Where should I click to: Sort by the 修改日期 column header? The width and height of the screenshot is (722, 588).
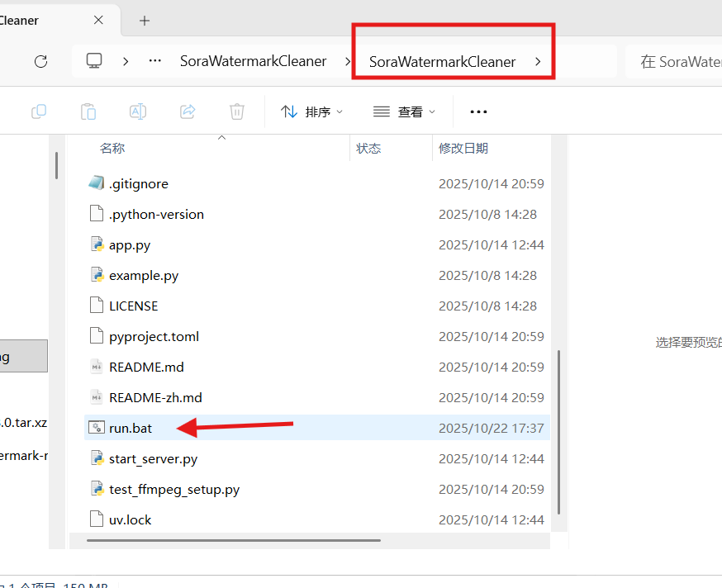[463, 149]
